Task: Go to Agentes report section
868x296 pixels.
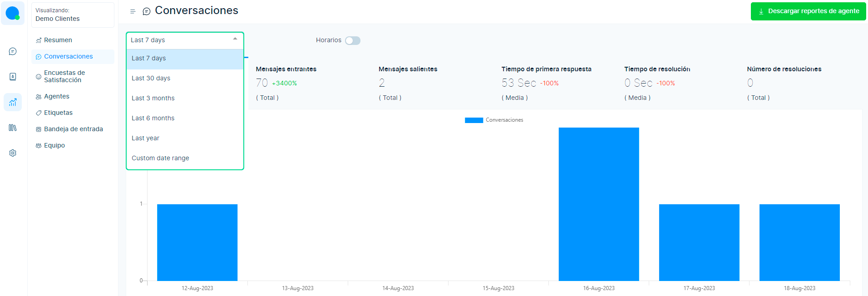Action: 56,96
